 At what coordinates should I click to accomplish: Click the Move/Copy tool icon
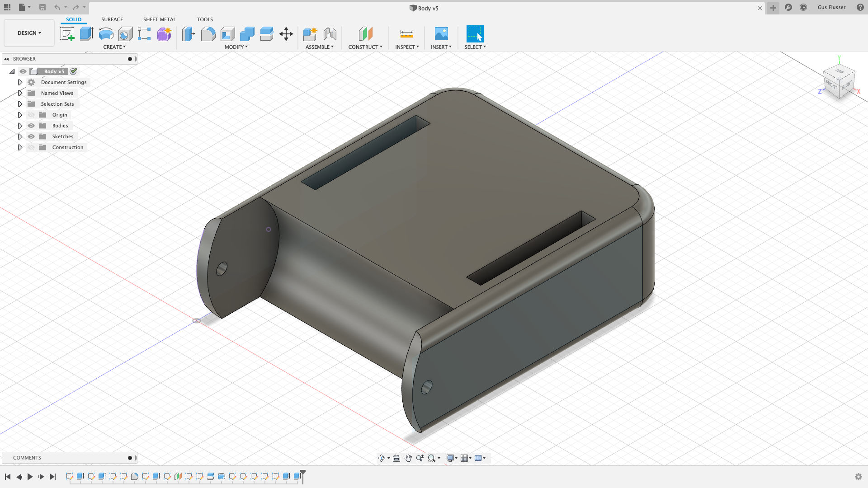pyautogui.click(x=286, y=34)
